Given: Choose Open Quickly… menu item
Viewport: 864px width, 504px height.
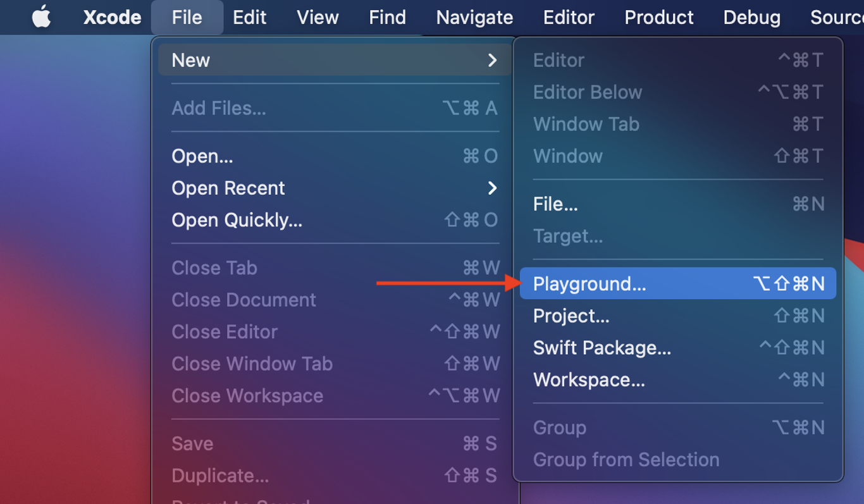Looking at the screenshot, I should 335,220.
